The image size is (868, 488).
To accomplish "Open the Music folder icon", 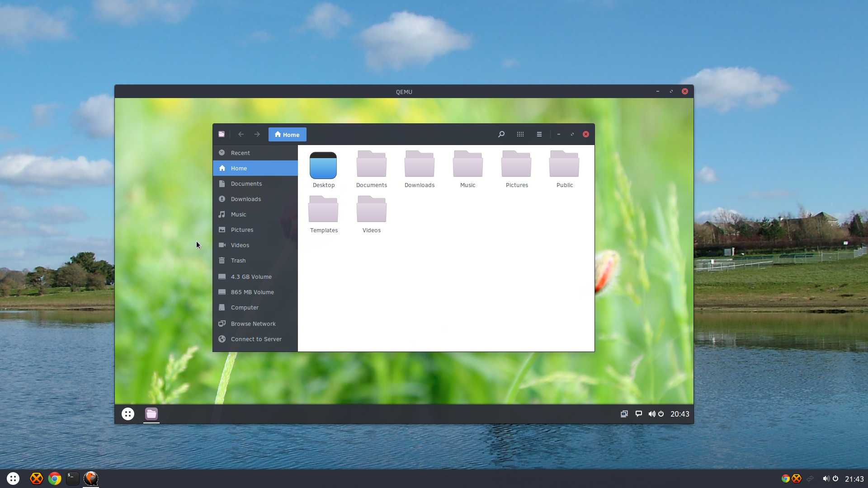I will (468, 164).
